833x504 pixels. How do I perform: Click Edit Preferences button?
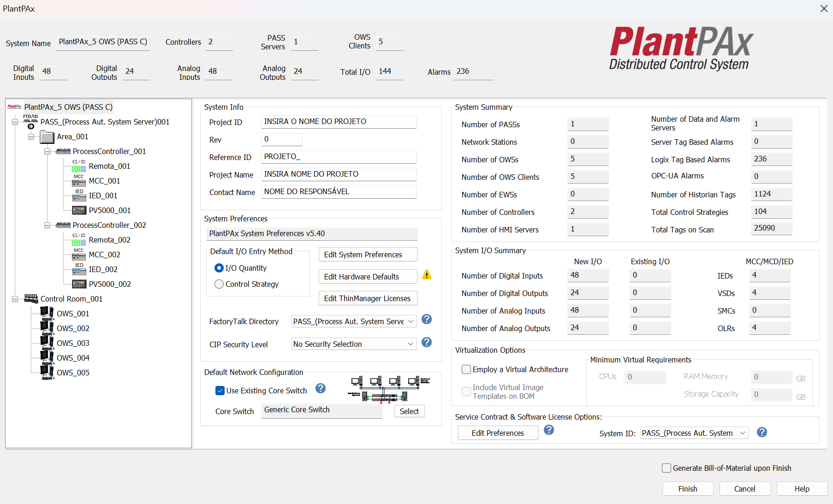[498, 433]
